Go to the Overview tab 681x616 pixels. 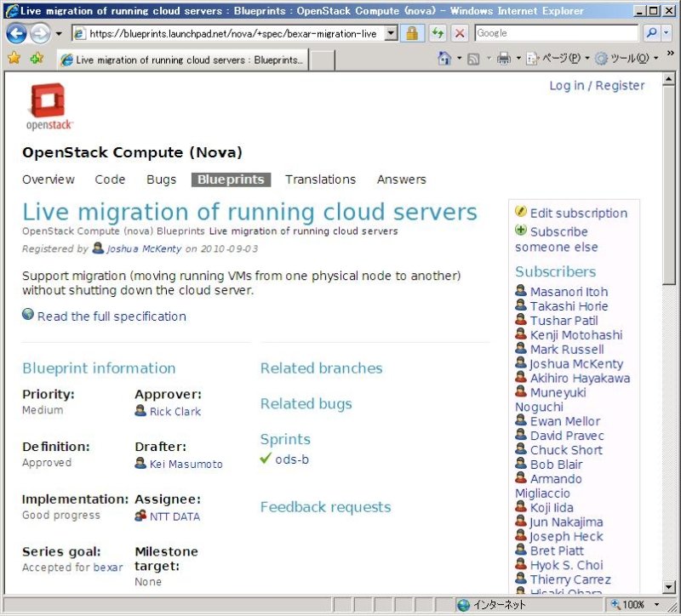click(x=49, y=180)
